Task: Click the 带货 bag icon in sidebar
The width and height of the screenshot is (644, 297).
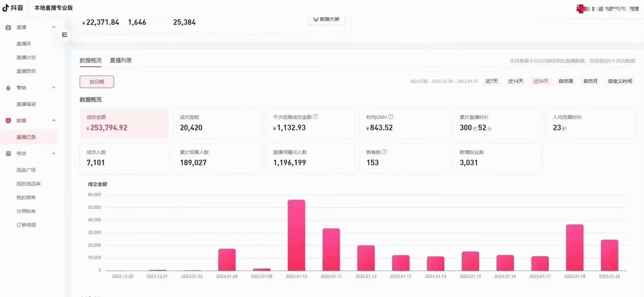Action: coord(9,153)
